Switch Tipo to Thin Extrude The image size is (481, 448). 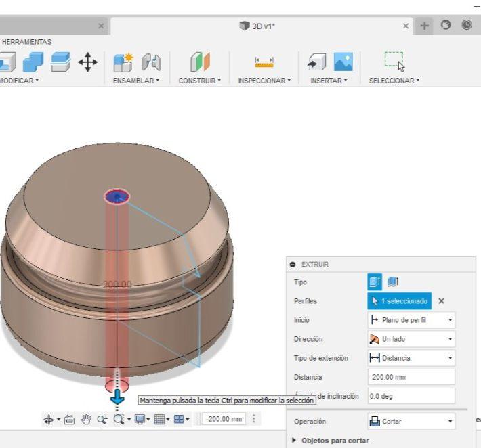[393, 282]
